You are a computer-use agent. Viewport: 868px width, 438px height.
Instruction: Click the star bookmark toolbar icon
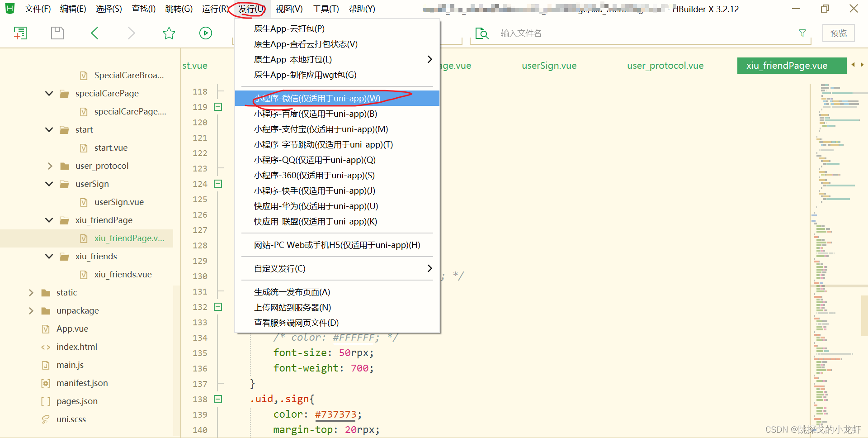click(169, 33)
